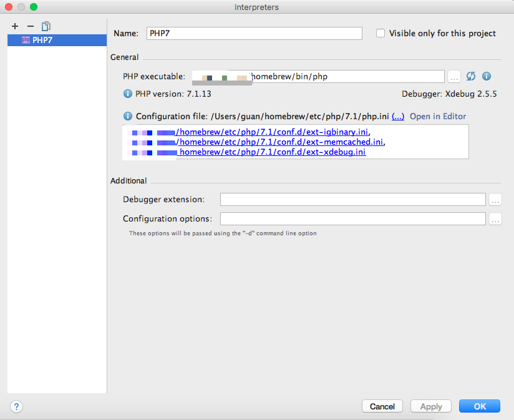Click the Debugger extension field

click(x=352, y=199)
